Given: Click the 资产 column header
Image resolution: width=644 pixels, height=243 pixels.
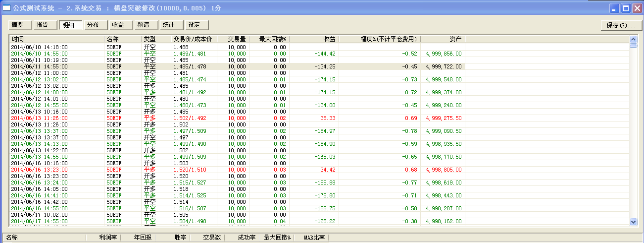Looking at the screenshot, I should pyautogui.click(x=442, y=39).
